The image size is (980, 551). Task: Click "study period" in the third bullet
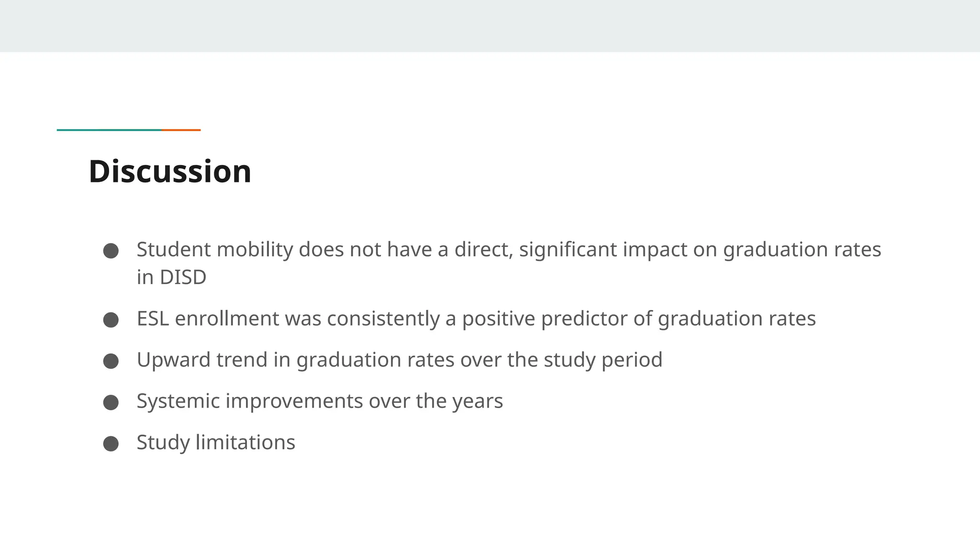603,360
